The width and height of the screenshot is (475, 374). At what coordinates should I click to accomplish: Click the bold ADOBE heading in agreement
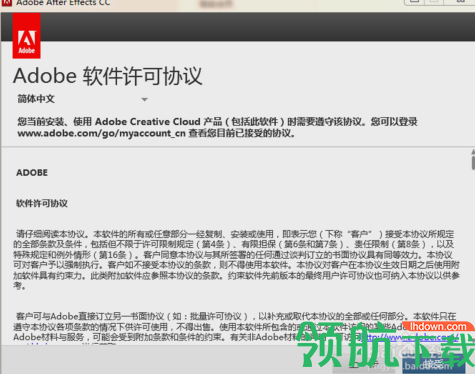(32, 173)
